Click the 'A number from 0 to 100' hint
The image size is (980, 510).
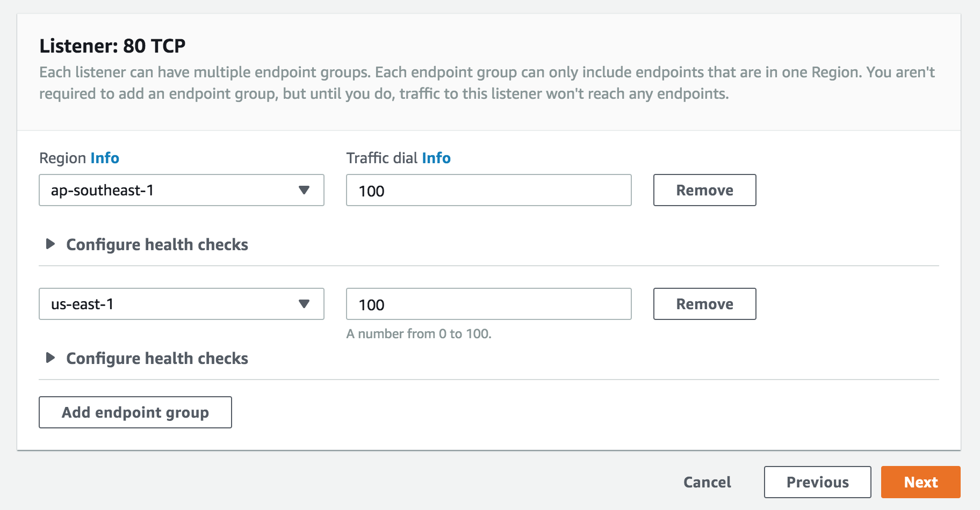(x=419, y=334)
